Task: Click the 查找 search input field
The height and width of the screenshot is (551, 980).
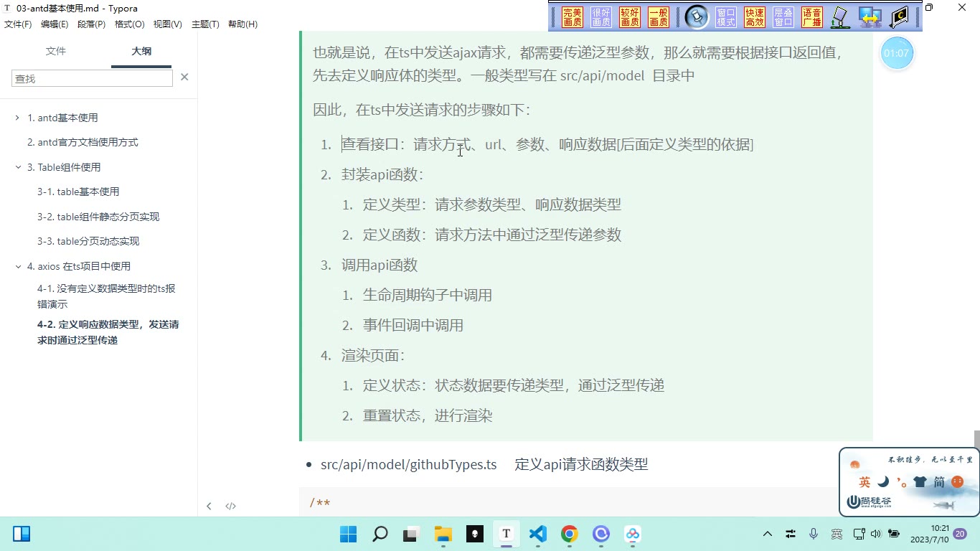Action: point(92,78)
